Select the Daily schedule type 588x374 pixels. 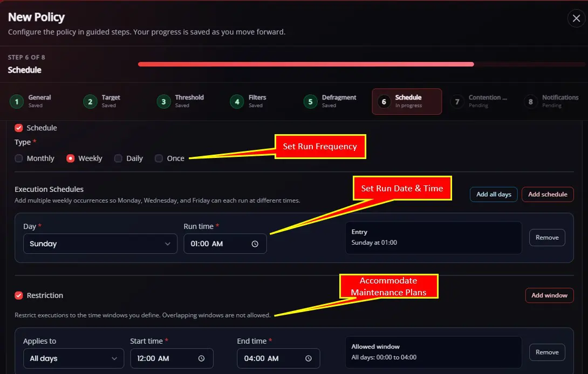(118, 158)
